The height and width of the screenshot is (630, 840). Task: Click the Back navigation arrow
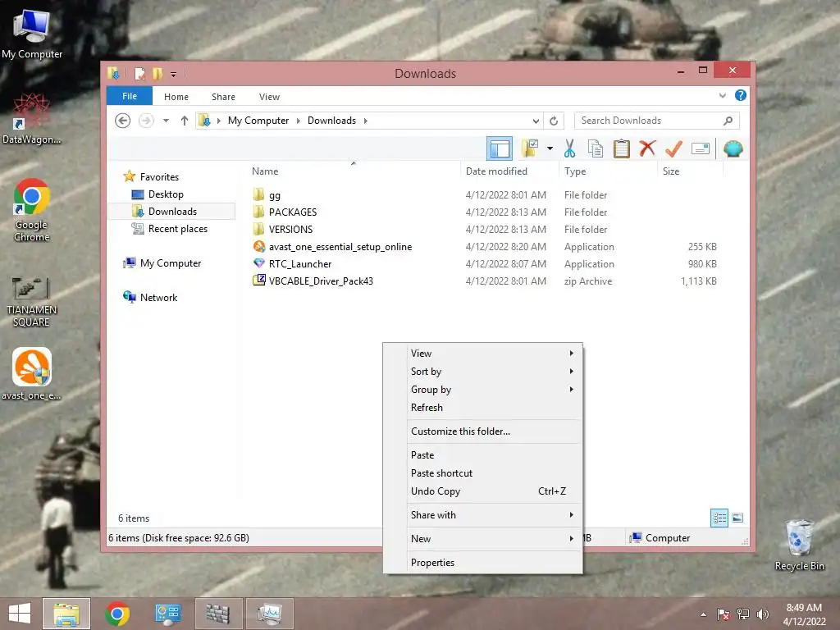point(123,121)
